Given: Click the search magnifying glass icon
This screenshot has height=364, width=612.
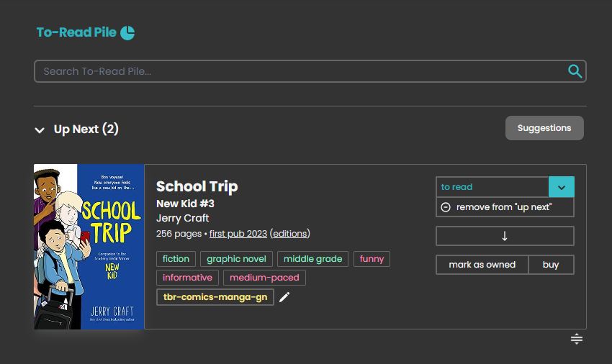Looking at the screenshot, I should point(575,70).
